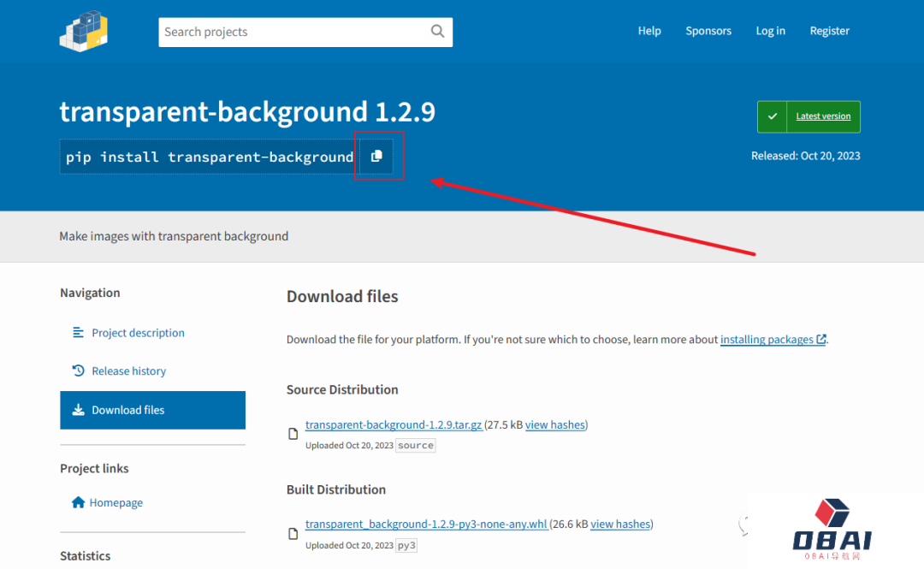View hashes for the tar.gz source file

click(555, 425)
